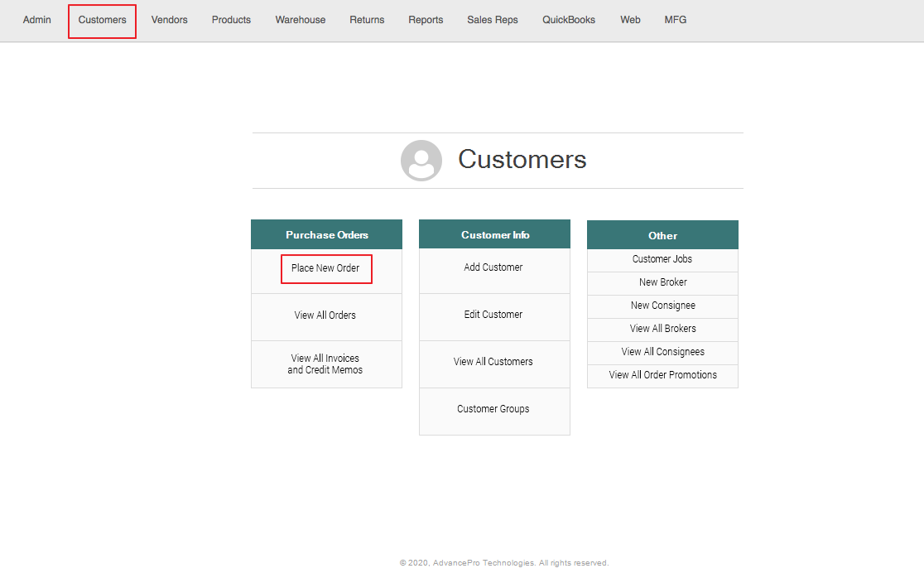Open View All Customers list

[493, 362]
